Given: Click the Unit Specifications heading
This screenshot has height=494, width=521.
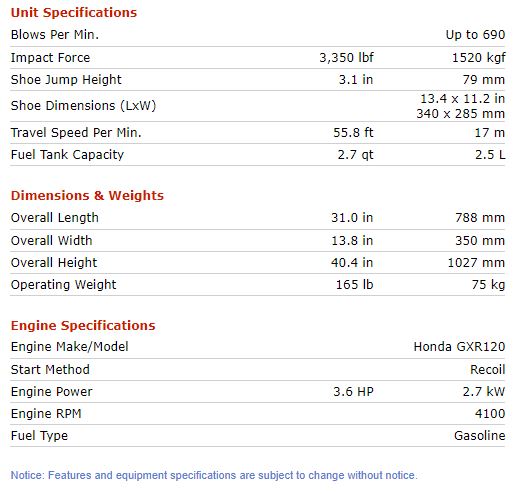Looking at the screenshot, I should [x=74, y=13].
